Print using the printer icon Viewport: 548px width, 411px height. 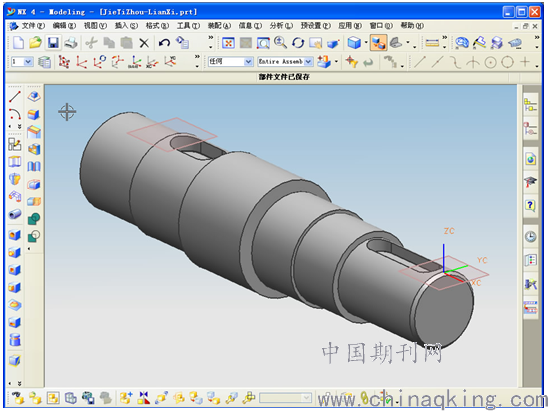pos(71,43)
